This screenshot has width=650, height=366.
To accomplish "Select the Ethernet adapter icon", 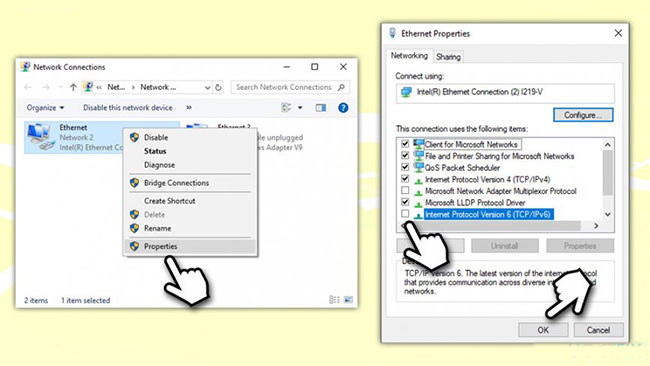I will point(40,137).
